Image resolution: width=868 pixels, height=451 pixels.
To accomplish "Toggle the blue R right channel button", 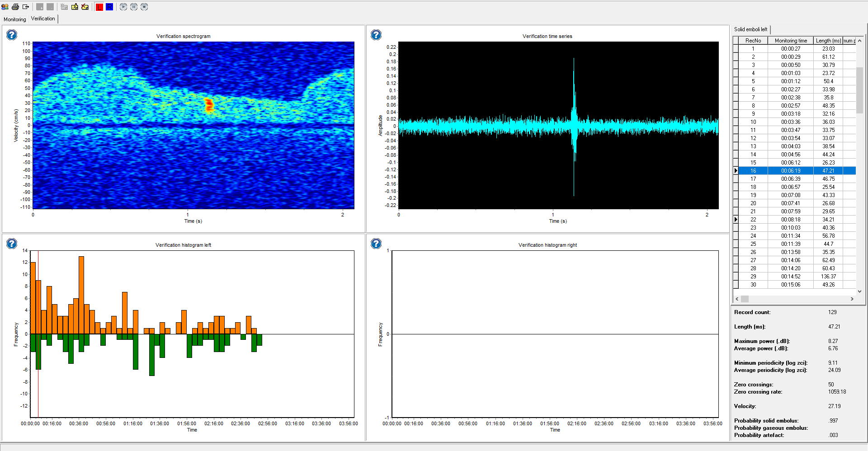I will [109, 7].
